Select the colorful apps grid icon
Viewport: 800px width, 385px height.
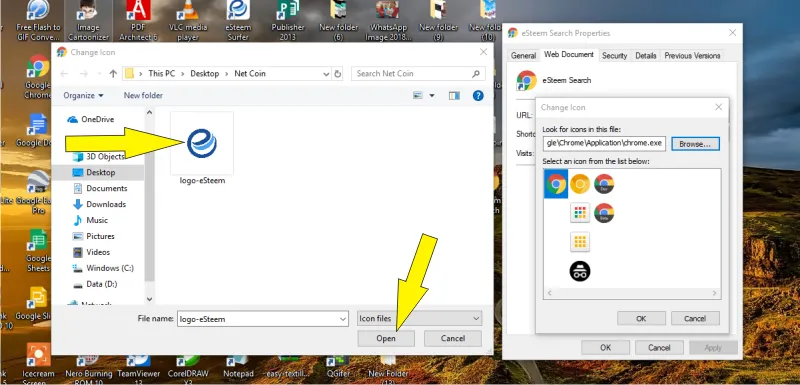[580, 213]
